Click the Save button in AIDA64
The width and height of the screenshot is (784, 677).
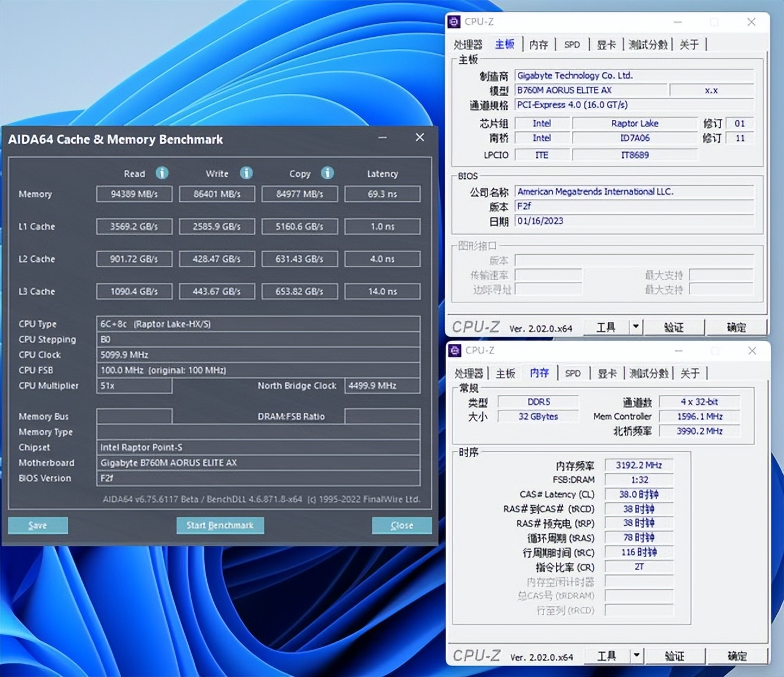37,525
